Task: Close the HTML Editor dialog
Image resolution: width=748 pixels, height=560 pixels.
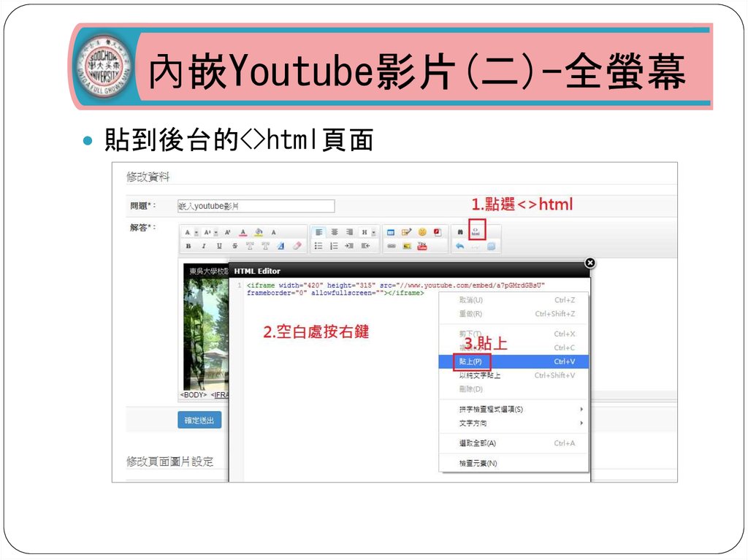Action: 590,263
